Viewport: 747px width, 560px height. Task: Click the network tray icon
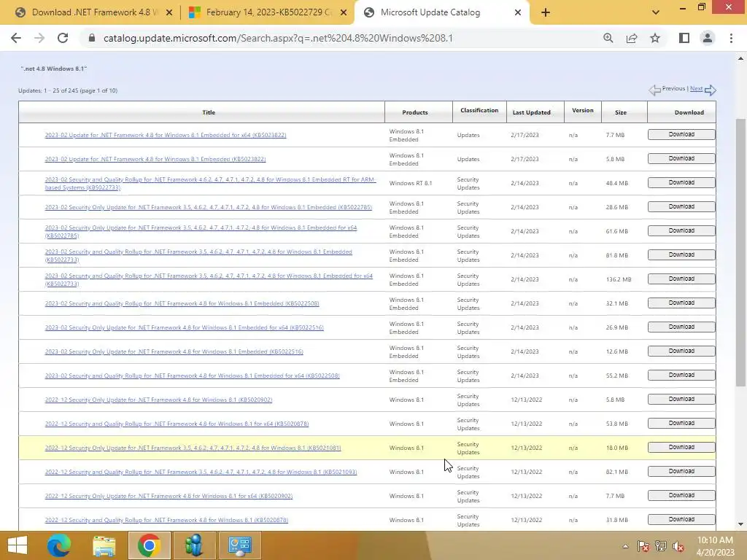661,547
